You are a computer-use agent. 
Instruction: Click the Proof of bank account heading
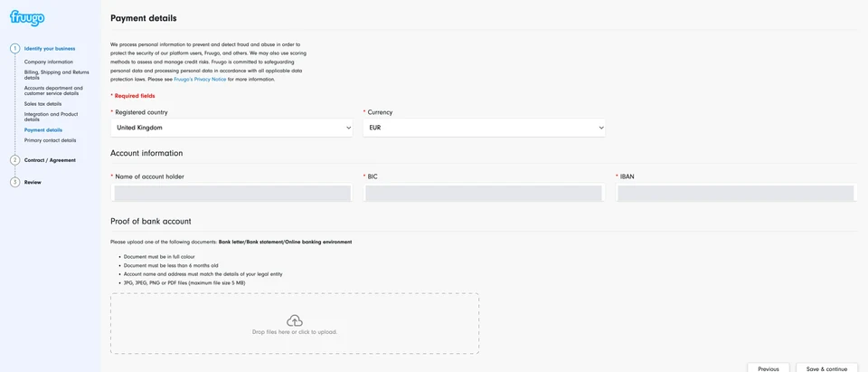[x=151, y=221]
